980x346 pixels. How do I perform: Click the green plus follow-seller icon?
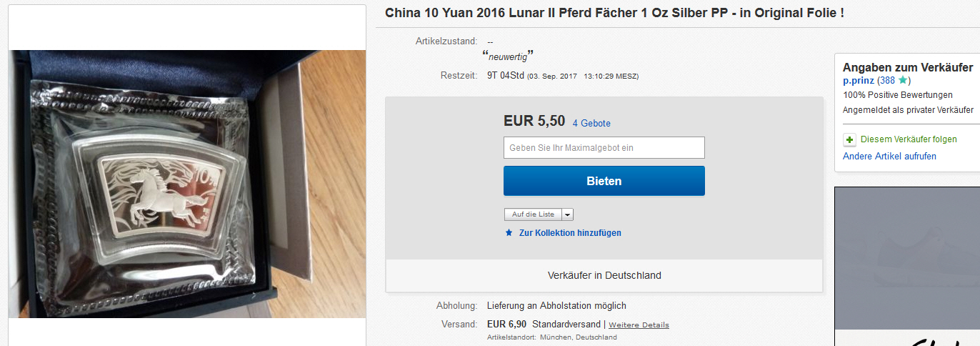tap(849, 139)
